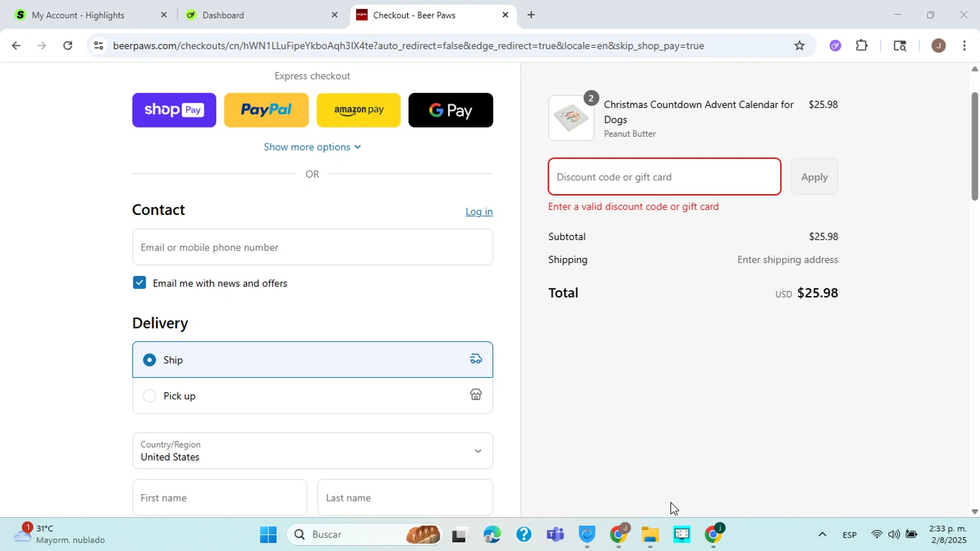Select the Ship delivery option
The height and width of the screenshot is (551, 980).
(312, 359)
